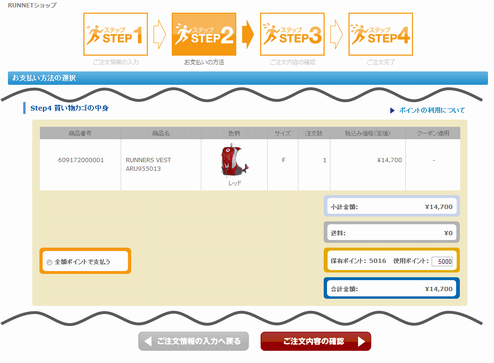Click the total amount ¥14,700 box
The height and width of the screenshot is (363, 494).
tap(392, 289)
